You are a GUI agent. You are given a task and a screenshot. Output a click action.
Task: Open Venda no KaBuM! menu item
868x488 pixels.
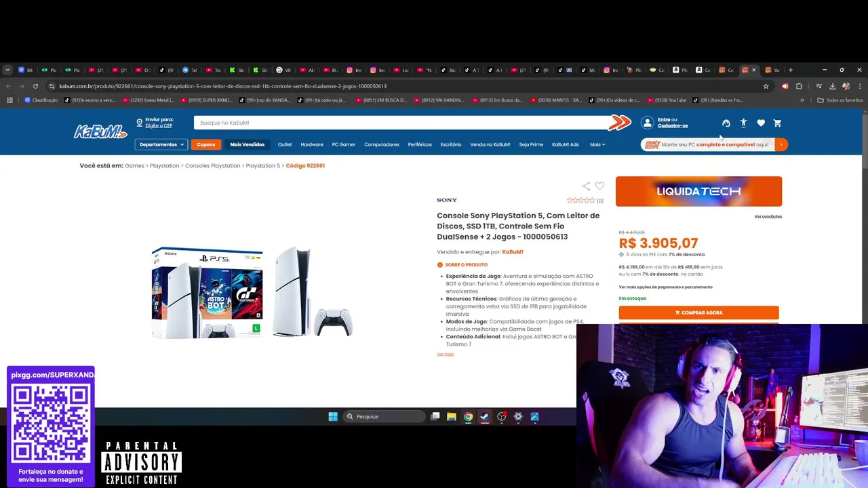(x=490, y=144)
